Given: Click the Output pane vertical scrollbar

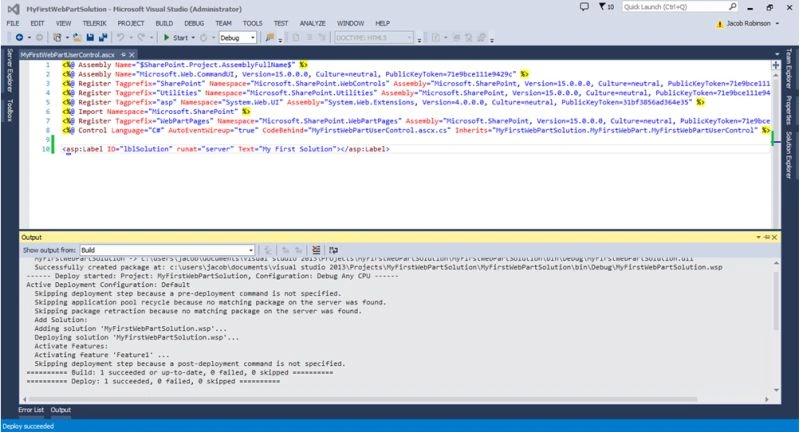Looking at the screenshot, I should tap(777, 301).
